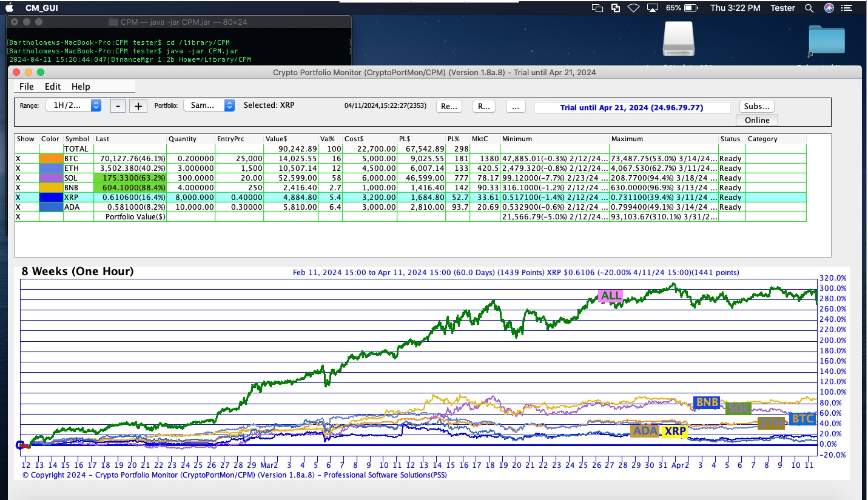The height and width of the screenshot is (500, 868).
Task: Click ETH entry price 1,500 cell
Action: pyautogui.click(x=240, y=168)
